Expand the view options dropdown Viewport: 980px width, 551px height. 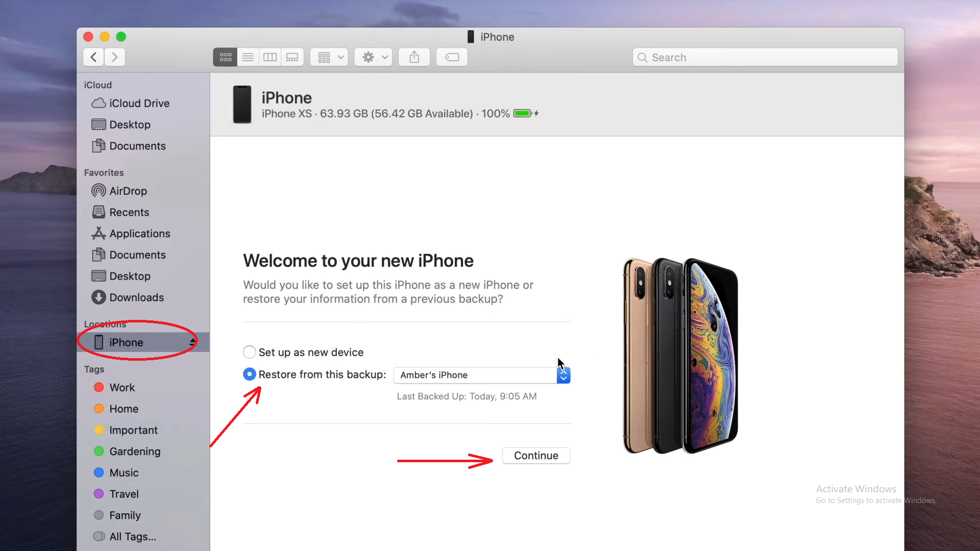(330, 57)
